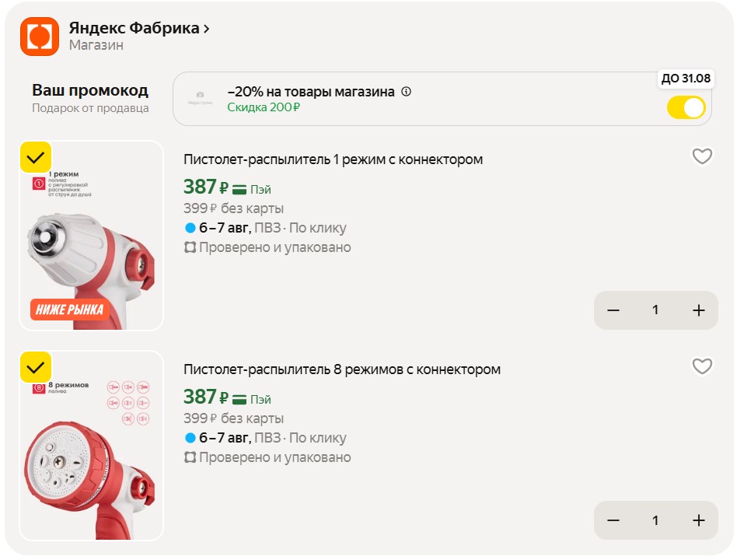Decrease quantity of 8 режимов sprayer

(613, 520)
